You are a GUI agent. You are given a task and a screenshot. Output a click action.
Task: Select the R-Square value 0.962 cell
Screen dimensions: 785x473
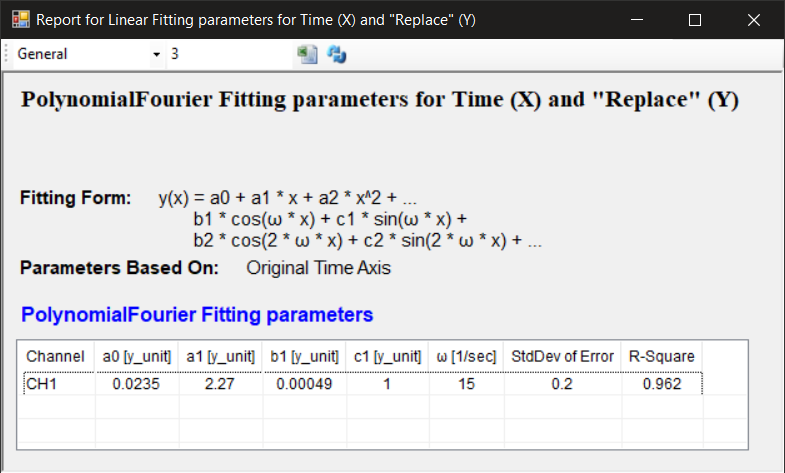661,383
